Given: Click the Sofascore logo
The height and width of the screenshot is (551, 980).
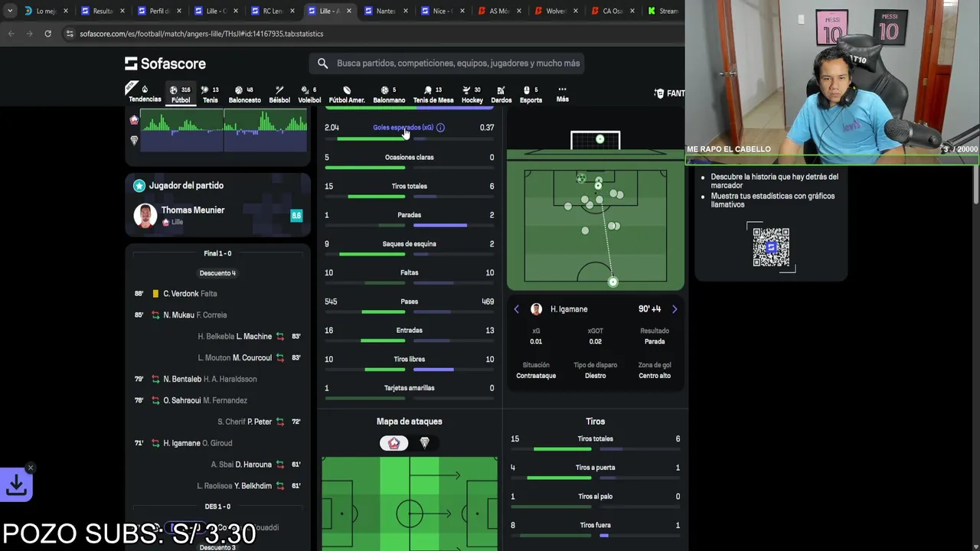Looking at the screenshot, I should point(165,64).
